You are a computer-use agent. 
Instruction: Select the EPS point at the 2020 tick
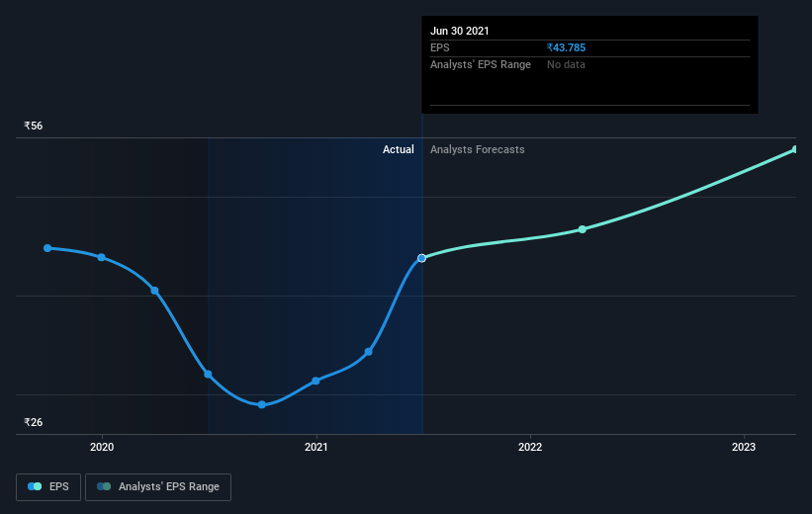point(102,257)
